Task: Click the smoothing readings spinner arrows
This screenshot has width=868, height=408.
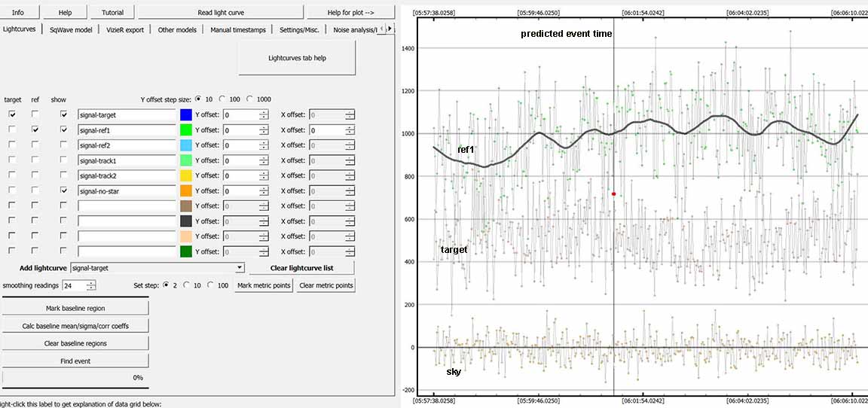Action: 92,285
